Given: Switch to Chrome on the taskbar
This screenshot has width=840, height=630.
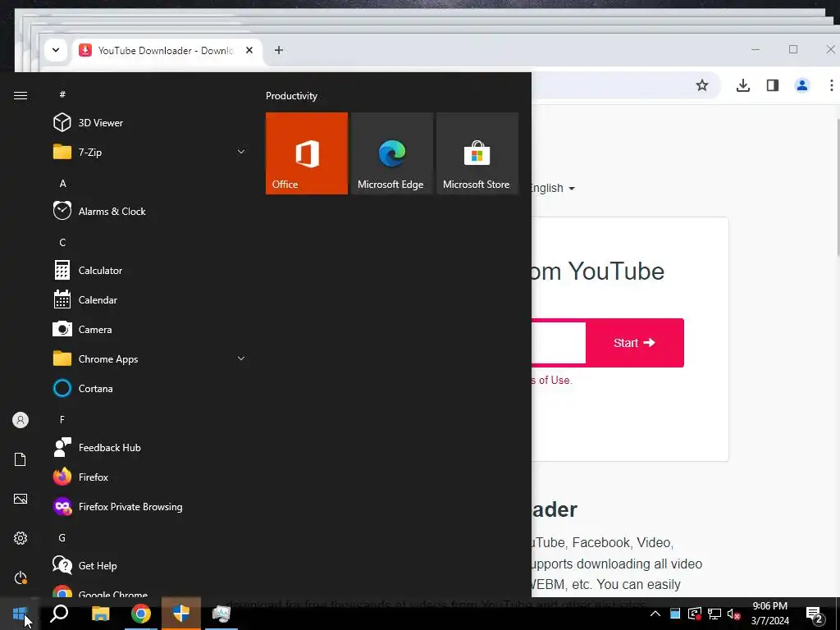Looking at the screenshot, I should [x=141, y=614].
